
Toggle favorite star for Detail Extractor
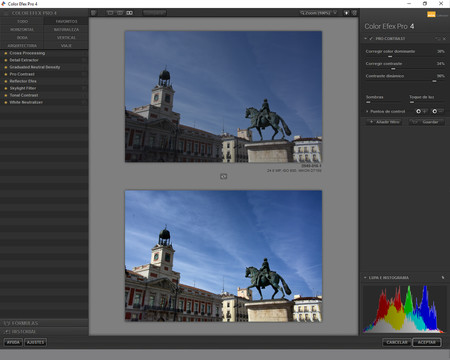pos(6,60)
